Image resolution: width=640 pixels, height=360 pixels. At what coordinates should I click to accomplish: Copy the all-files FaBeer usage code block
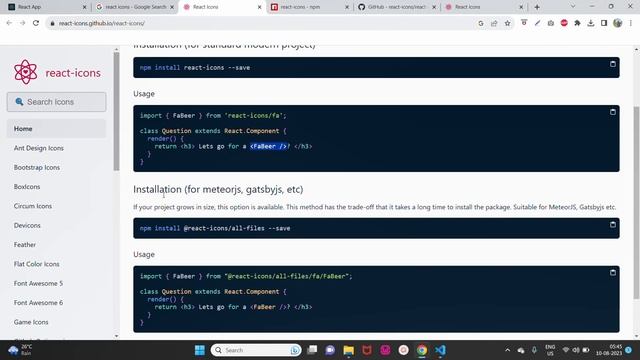613,273
